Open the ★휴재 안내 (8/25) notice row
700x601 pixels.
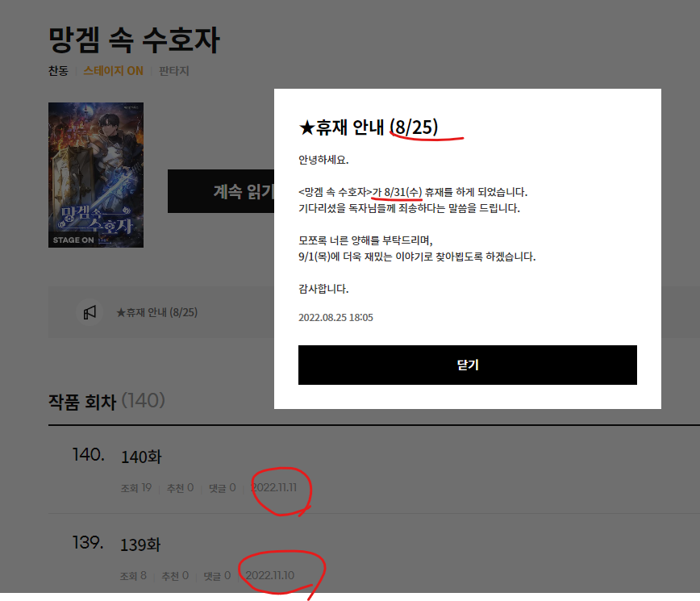[x=156, y=312]
